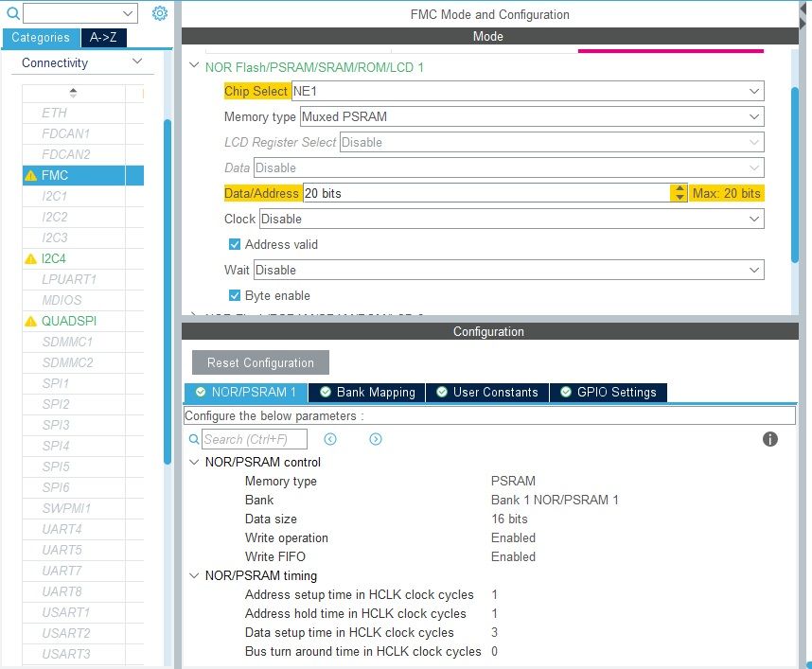Click the Address hold time value
This screenshot has height=669, width=812.
[x=495, y=613]
